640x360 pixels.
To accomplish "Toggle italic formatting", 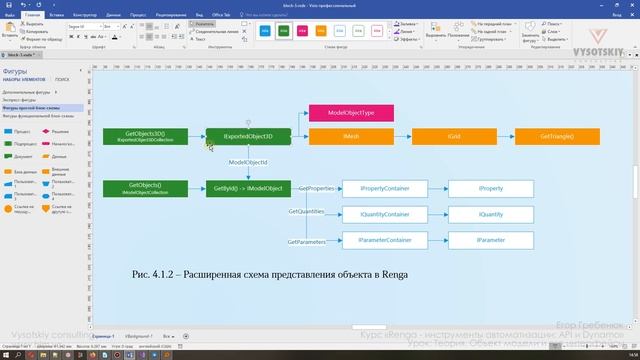I will tap(78, 37).
